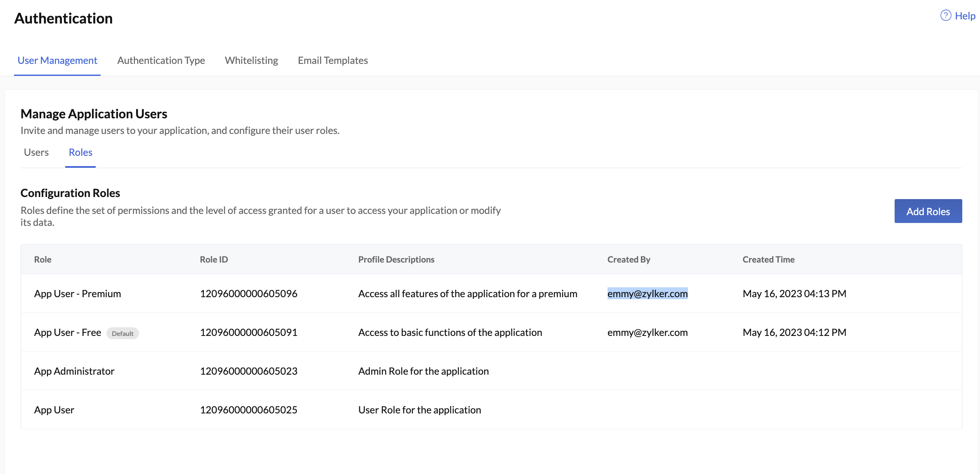Screen dimensions: 980x474
Task: Click the May 16, 2023 04:12 PM timestamp
Action: click(794, 333)
